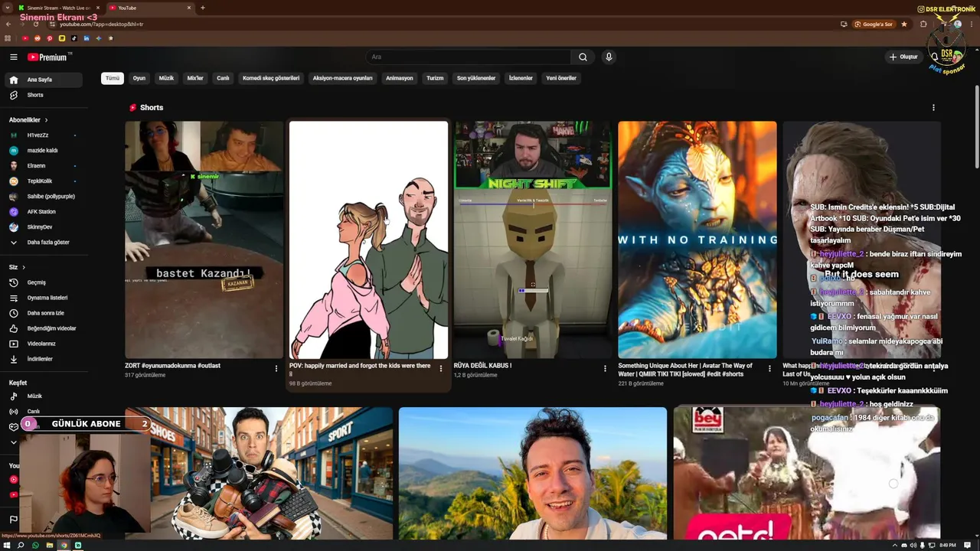Image resolution: width=980 pixels, height=551 pixels.
Task: Click the browser address bar URL
Action: (x=102, y=24)
